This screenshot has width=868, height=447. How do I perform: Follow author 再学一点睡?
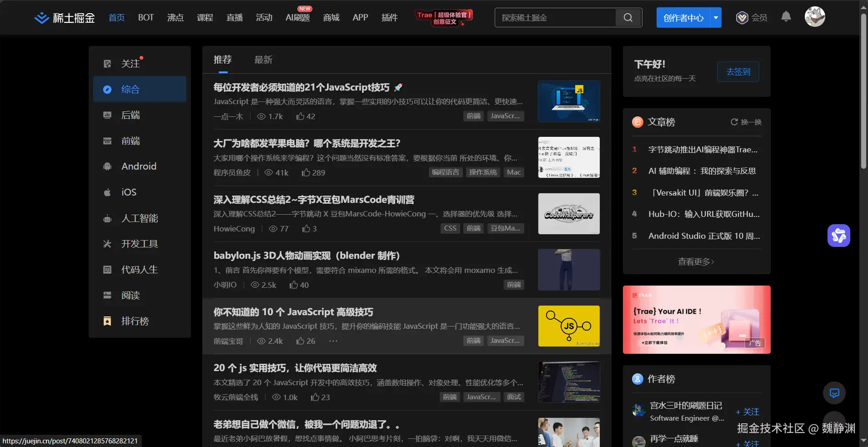coord(747,443)
